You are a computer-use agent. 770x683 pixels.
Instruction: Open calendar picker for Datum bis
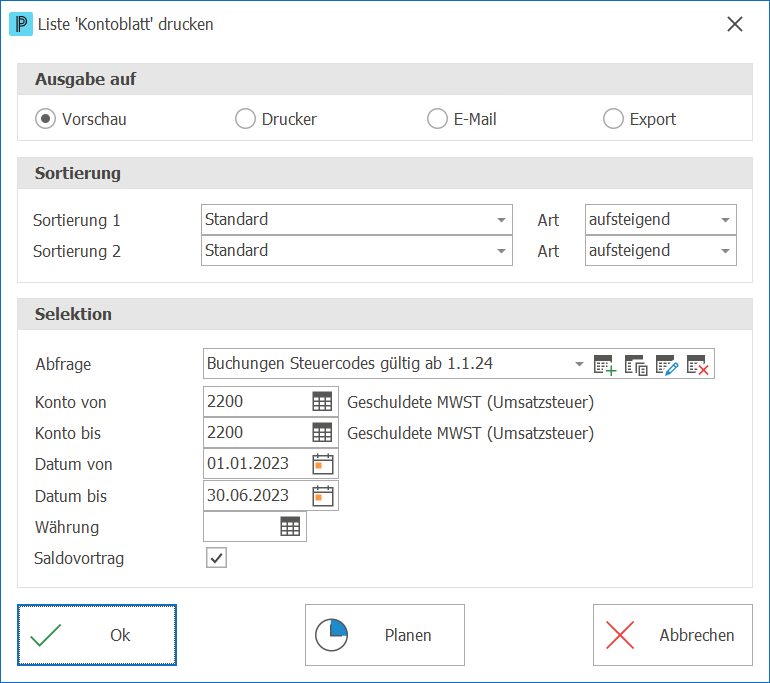pyautogui.click(x=323, y=495)
